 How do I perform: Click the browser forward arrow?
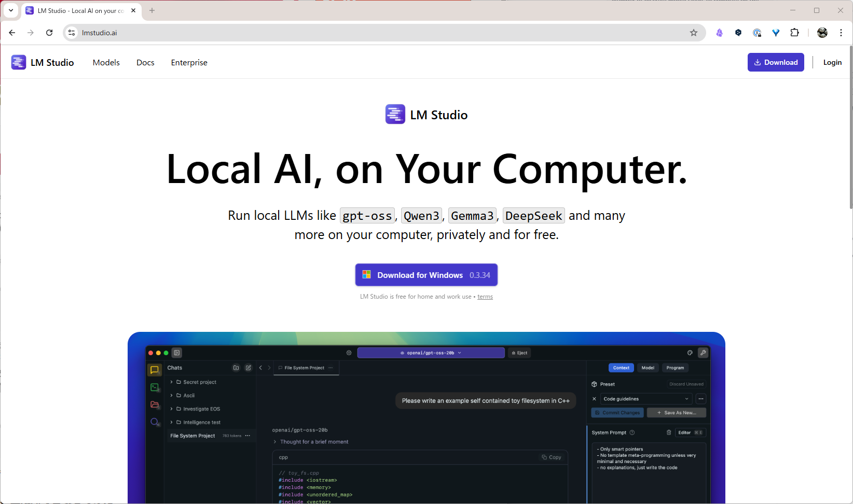click(31, 33)
